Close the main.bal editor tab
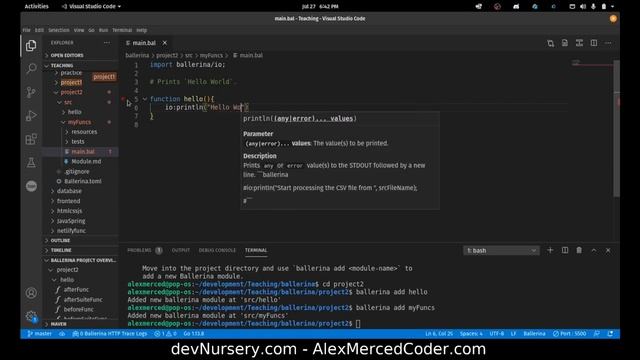The width and height of the screenshot is (640, 360). click(x=164, y=42)
